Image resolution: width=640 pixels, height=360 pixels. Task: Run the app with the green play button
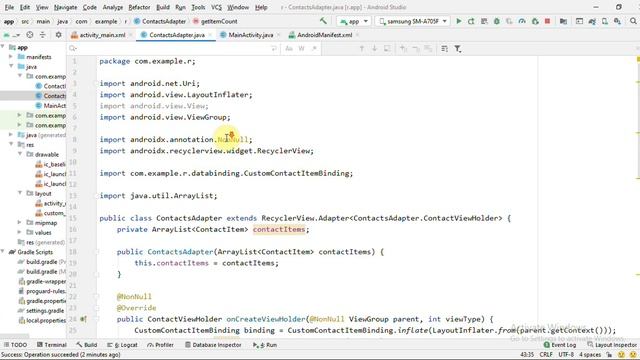pos(459,21)
